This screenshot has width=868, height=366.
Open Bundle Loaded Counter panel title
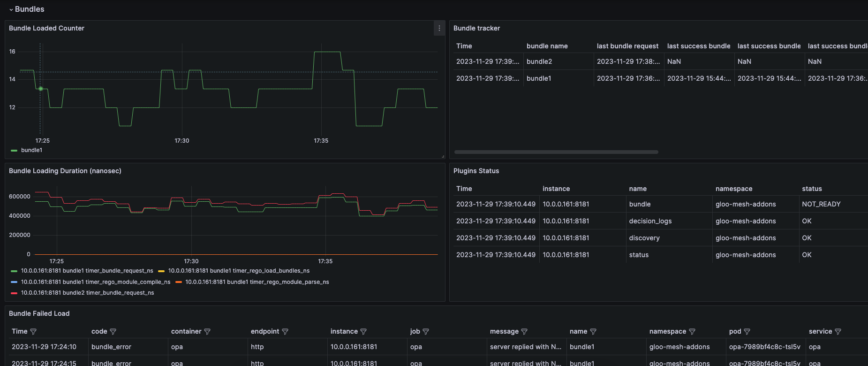(x=46, y=28)
